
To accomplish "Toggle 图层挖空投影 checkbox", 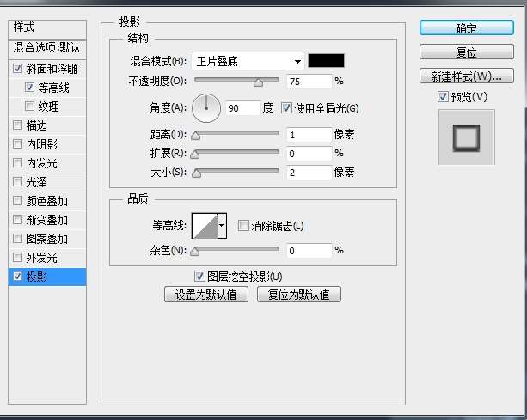I will (200, 277).
